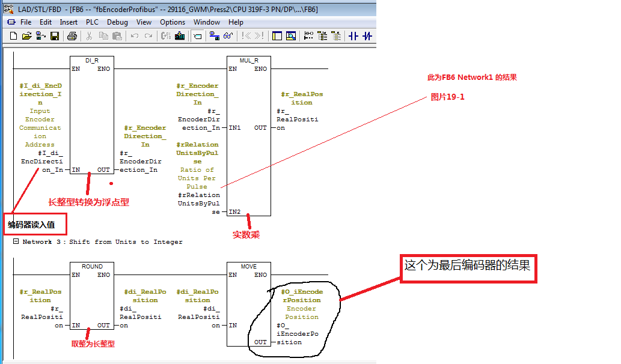
Task: Select the MUL_R multiply block
Action: (x=249, y=136)
